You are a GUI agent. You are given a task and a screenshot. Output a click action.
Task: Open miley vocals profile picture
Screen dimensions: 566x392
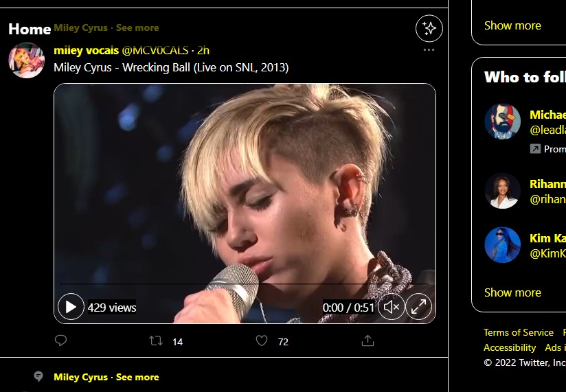click(27, 60)
